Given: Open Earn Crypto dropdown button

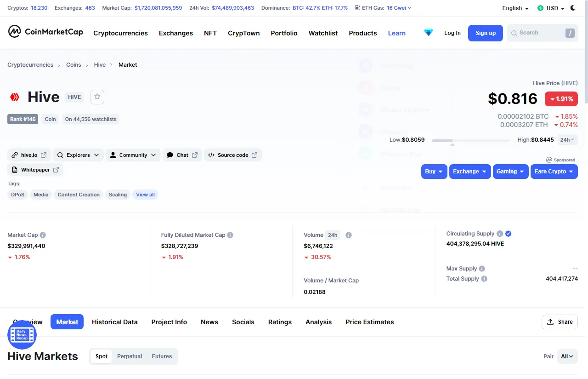Looking at the screenshot, I should pyautogui.click(x=554, y=172).
